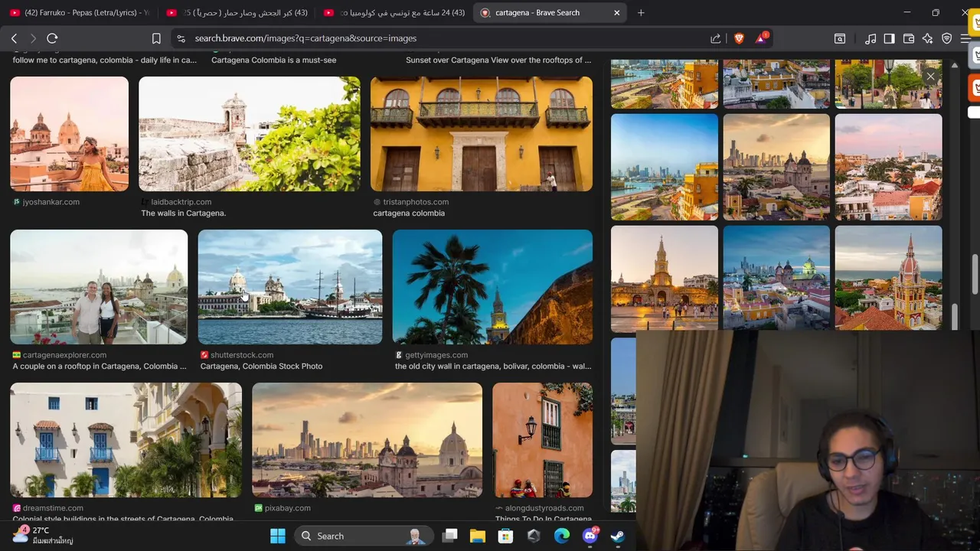Go forward using the browser forward arrow
Screen dimensions: 980x551
[x=33, y=38]
